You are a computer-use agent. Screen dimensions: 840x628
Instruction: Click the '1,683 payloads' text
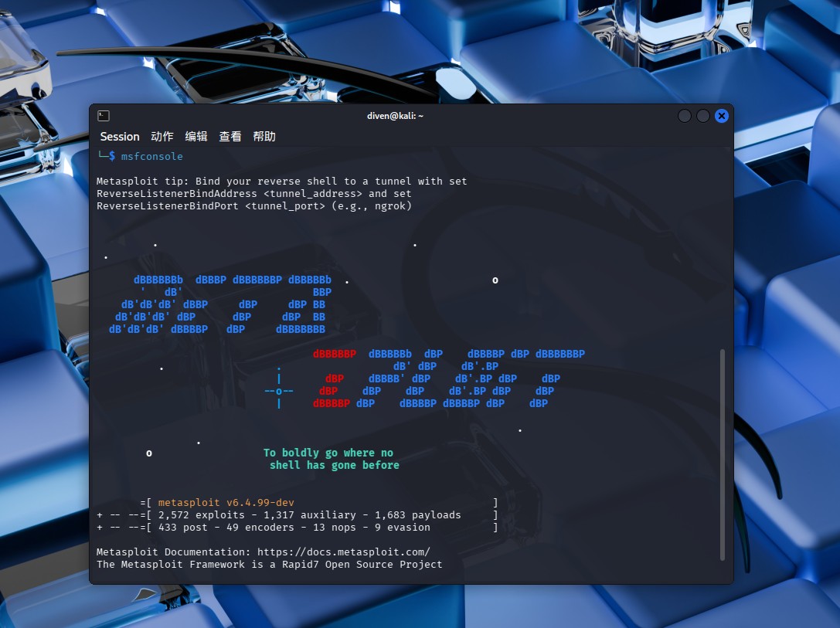(418, 515)
